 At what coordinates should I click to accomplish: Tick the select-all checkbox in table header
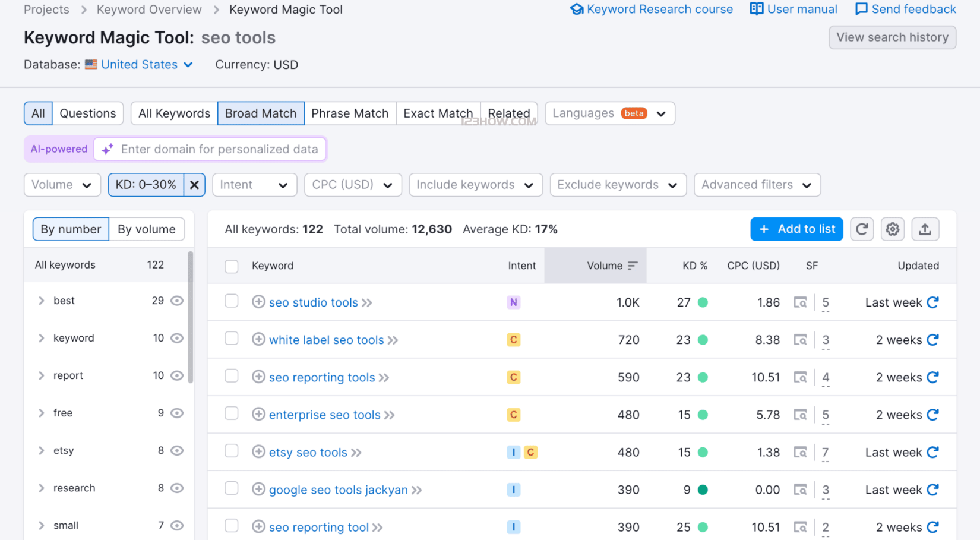point(232,266)
